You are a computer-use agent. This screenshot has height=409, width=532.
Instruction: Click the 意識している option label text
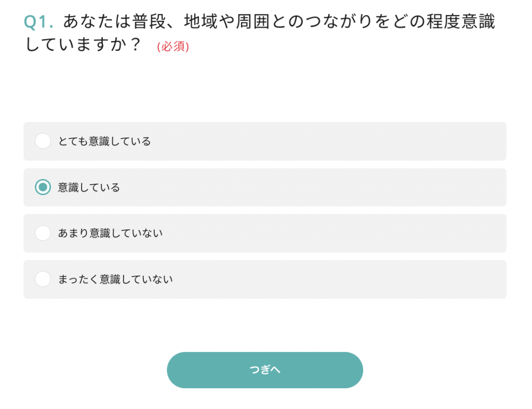click(x=89, y=187)
